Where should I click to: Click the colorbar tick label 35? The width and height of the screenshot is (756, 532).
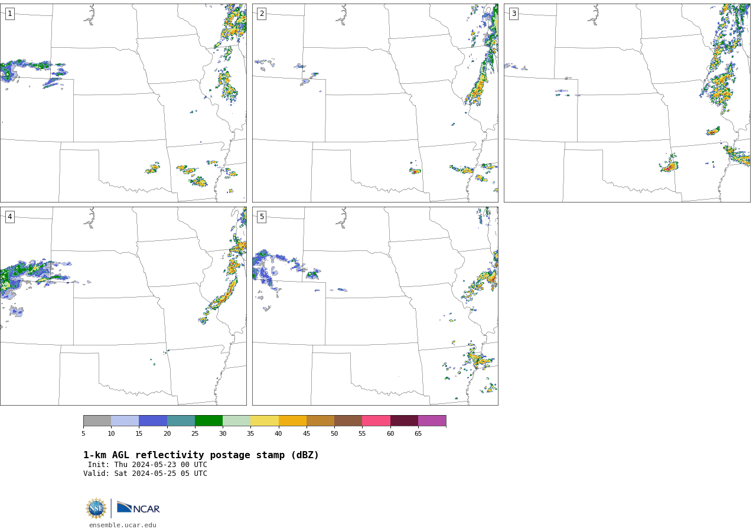click(250, 434)
